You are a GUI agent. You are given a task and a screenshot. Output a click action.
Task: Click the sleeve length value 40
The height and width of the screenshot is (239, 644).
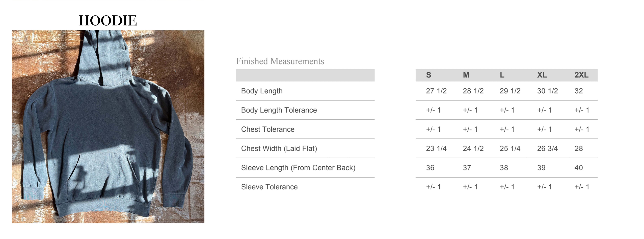coord(578,168)
